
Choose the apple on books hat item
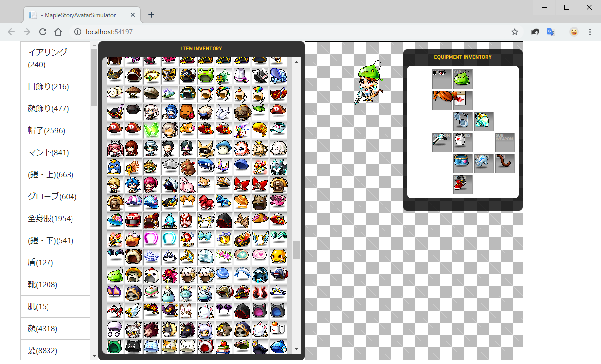(x=224, y=345)
